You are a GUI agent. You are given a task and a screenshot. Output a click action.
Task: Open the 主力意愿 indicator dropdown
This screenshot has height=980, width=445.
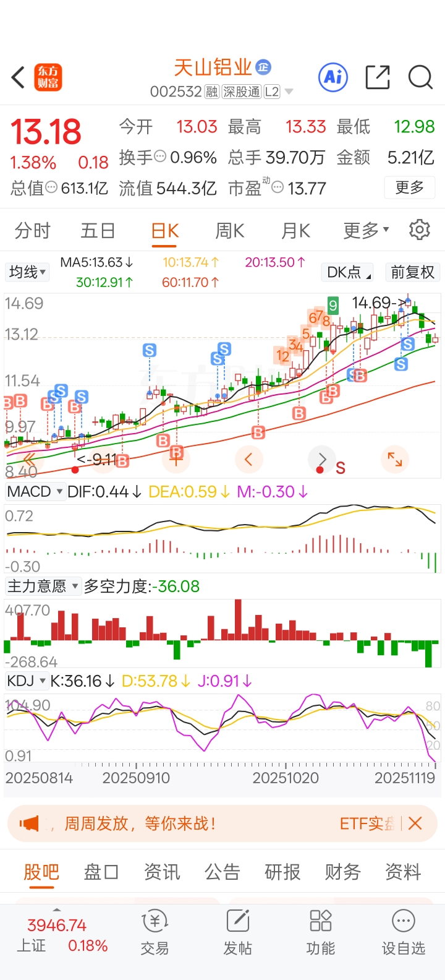[x=43, y=586]
